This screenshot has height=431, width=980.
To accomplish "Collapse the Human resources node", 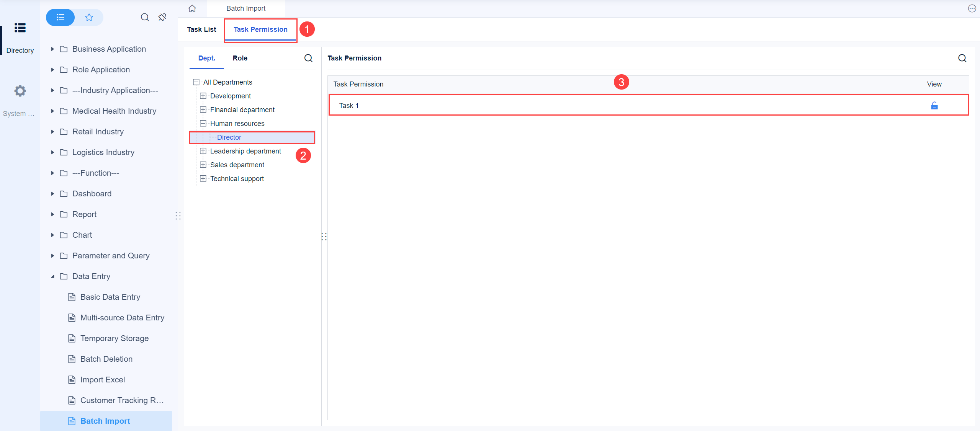I will (203, 123).
